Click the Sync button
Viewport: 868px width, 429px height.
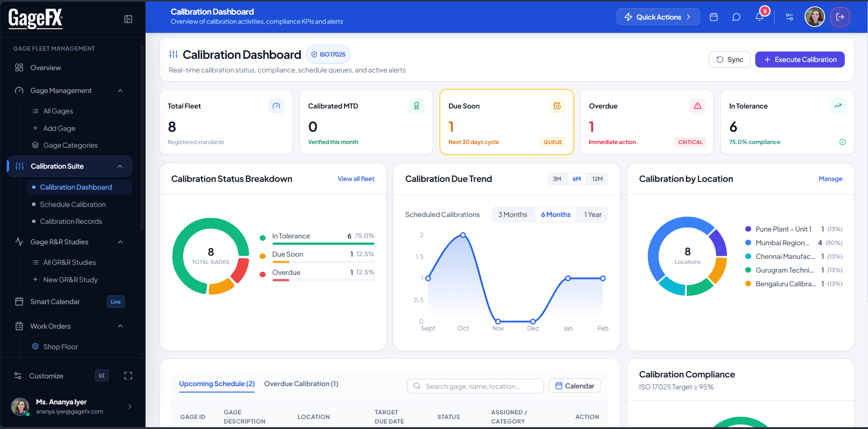[729, 60]
